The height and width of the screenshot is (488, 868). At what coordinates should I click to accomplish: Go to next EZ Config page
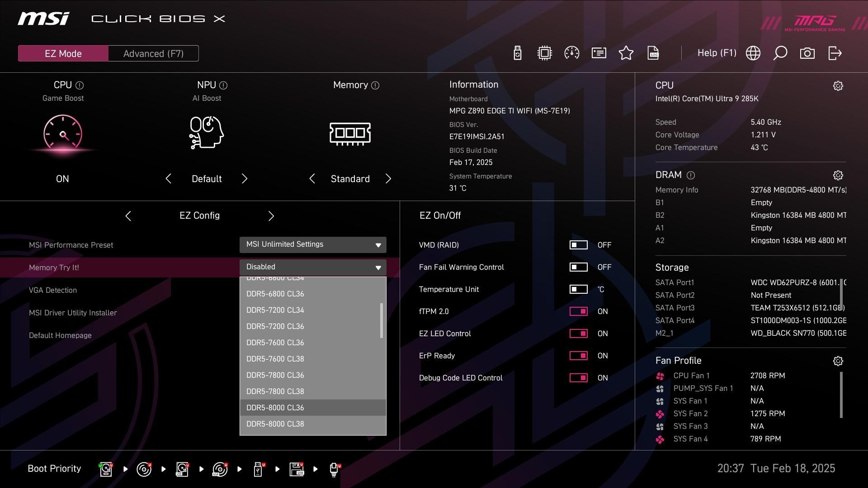[271, 216]
